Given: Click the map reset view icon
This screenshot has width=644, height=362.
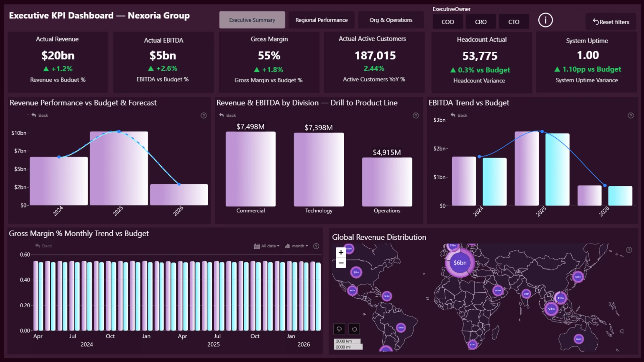Looking at the screenshot, I should click(355, 329).
